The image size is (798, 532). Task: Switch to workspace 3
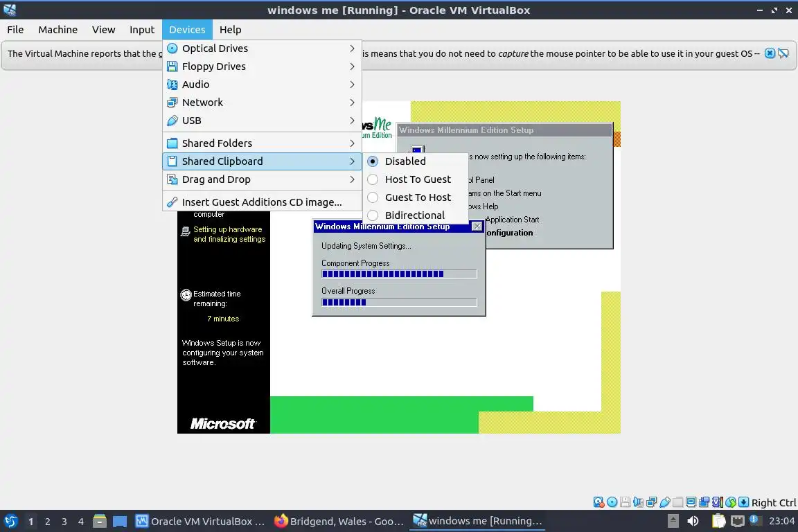(x=64, y=522)
